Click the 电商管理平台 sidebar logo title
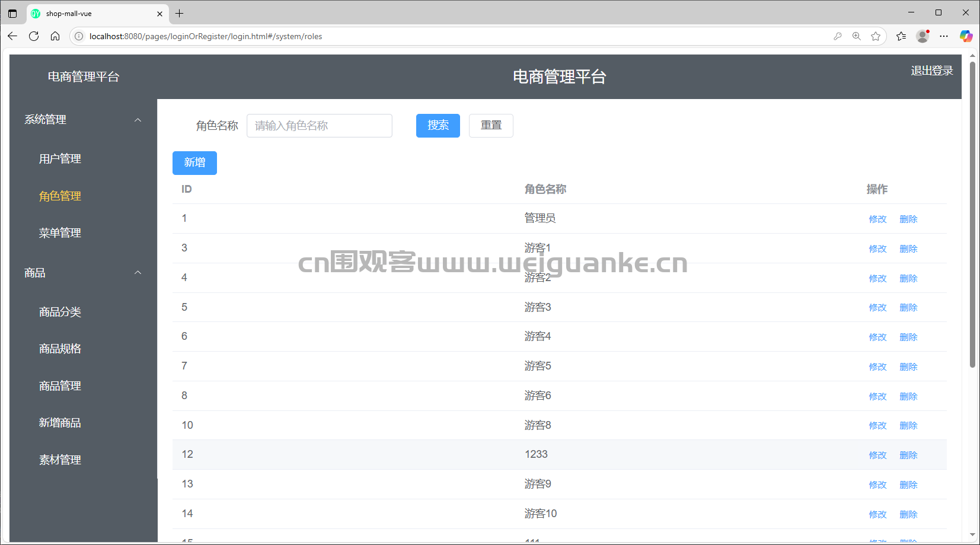980x545 pixels. click(x=84, y=77)
